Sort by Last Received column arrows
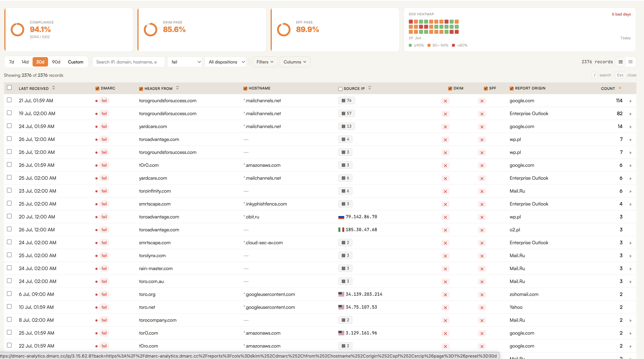The width and height of the screenshot is (644, 359). tap(54, 88)
